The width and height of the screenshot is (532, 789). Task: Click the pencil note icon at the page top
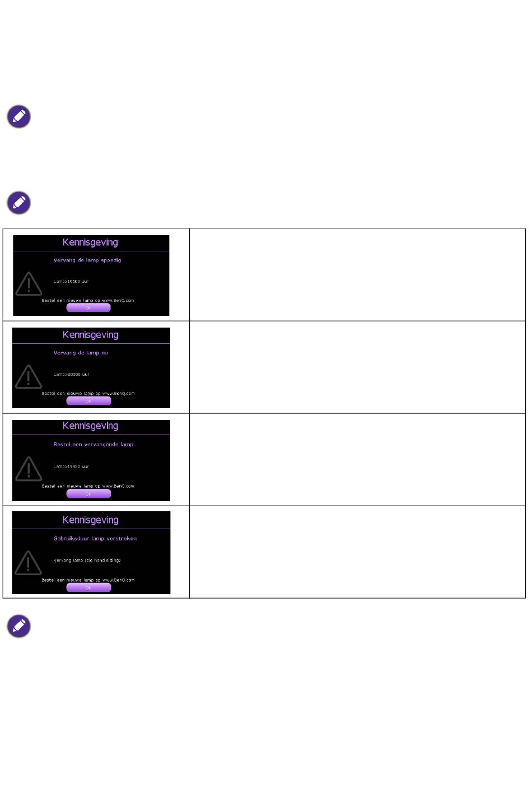[18, 116]
